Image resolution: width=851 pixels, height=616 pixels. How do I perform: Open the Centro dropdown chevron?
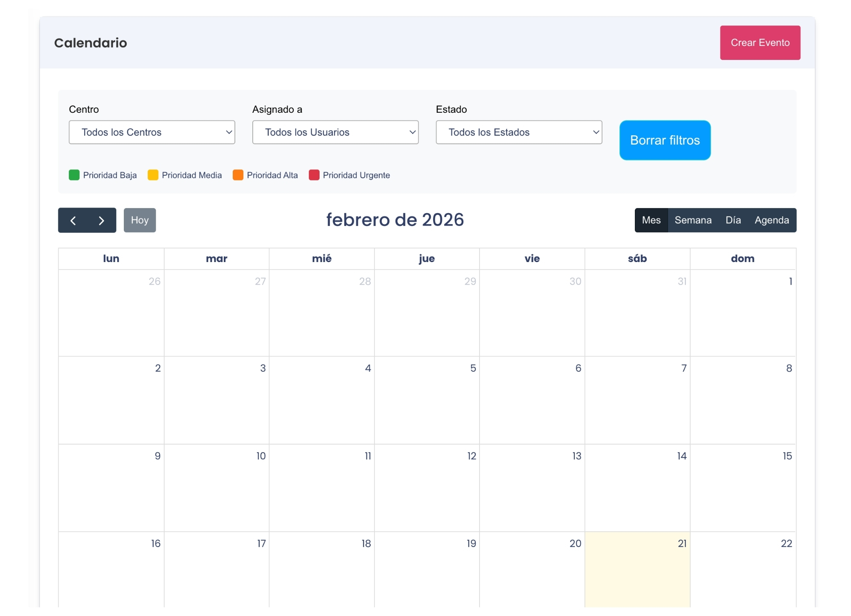coord(229,132)
